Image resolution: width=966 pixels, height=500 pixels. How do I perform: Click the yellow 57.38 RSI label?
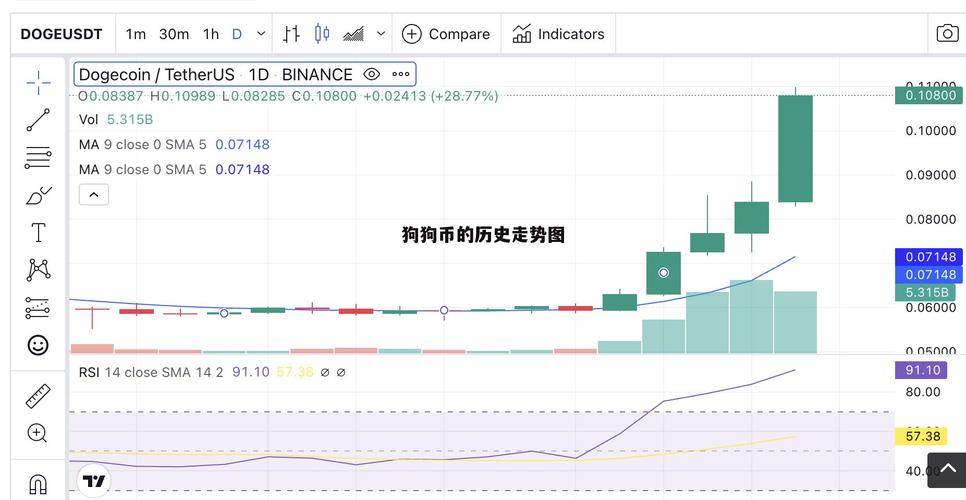click(x=923, y=437)
